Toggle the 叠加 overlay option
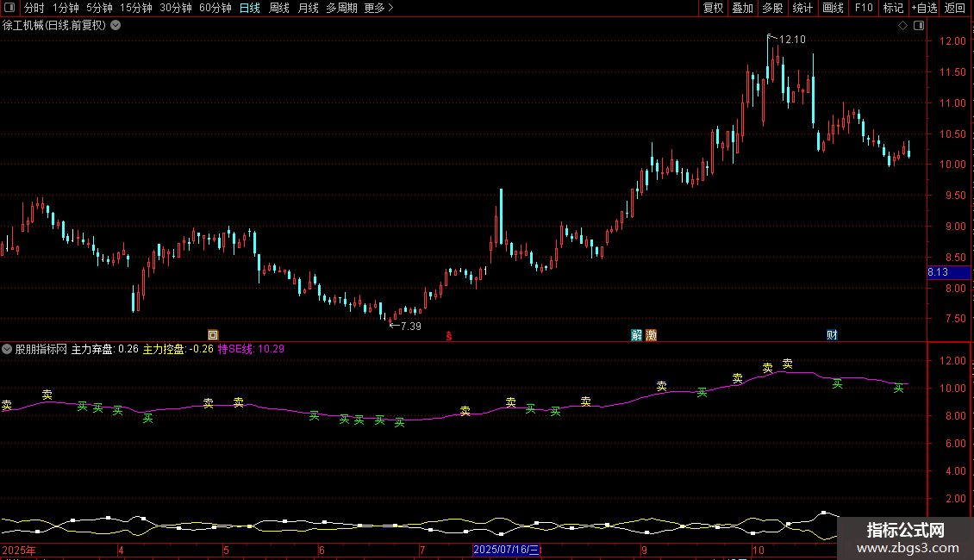Image resolution: width=974 pixels, height=560 pixels. pos(742,8)
